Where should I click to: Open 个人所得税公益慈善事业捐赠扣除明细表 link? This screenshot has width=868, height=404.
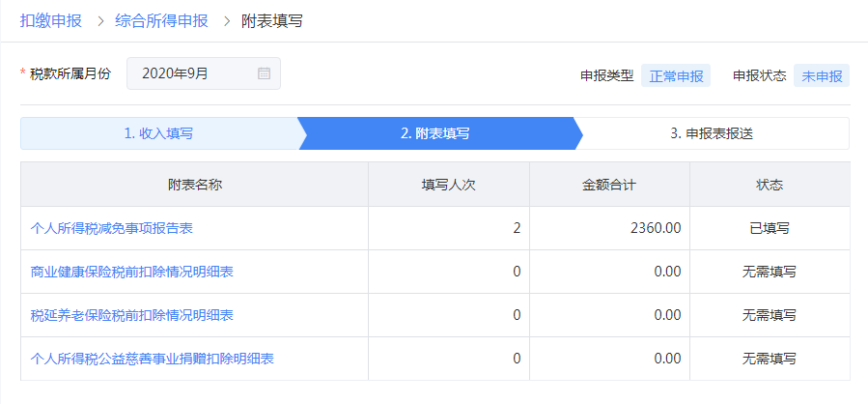[153, 359]
